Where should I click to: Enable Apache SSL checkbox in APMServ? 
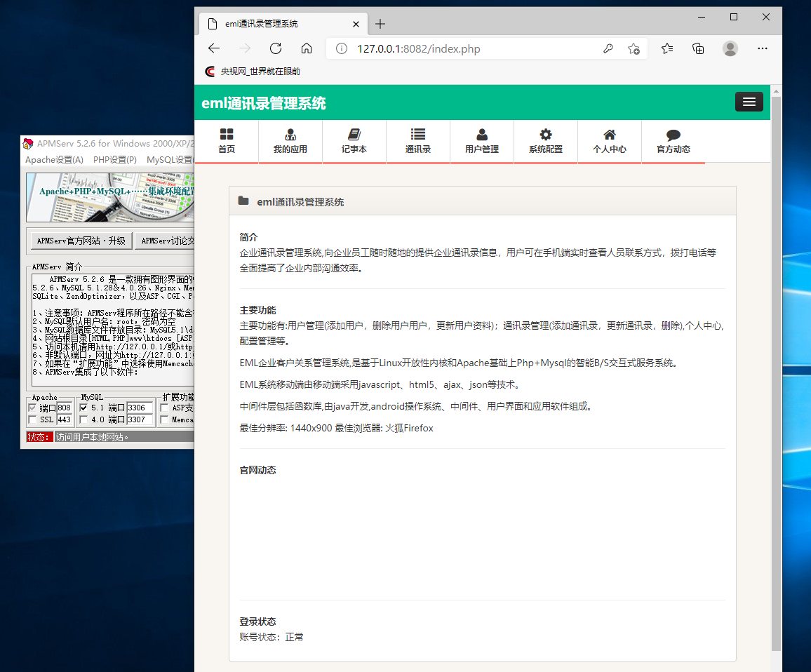[32, 419]
